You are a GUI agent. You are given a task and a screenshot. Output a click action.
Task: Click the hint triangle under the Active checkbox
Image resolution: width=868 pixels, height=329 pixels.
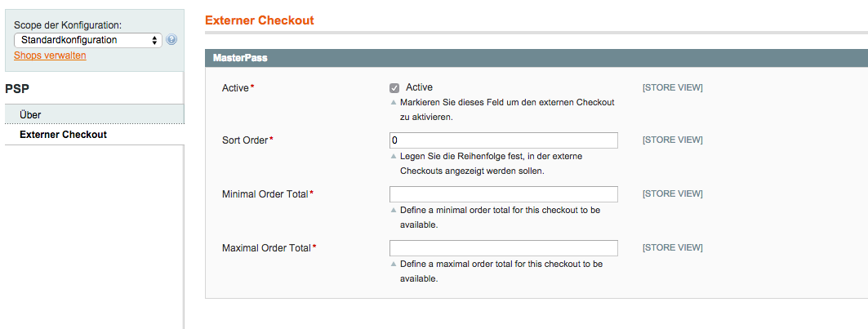pyautogui.click(x=394, y=104)
